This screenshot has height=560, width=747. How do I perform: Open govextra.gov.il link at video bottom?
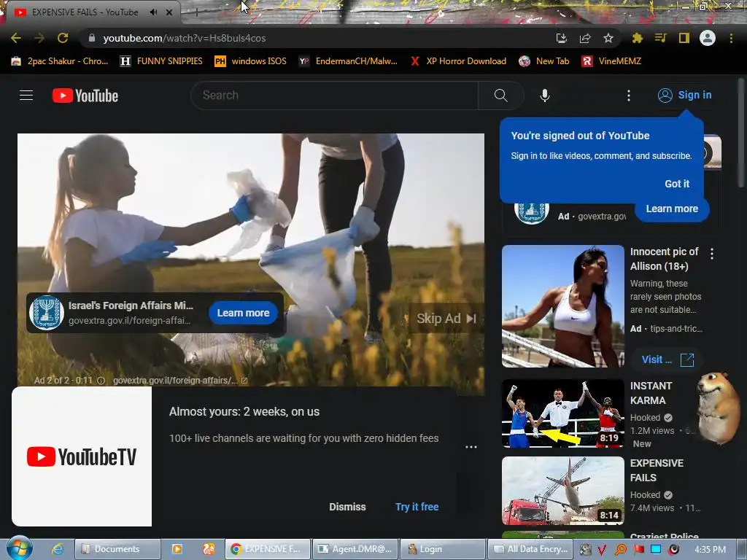[179, 381]
